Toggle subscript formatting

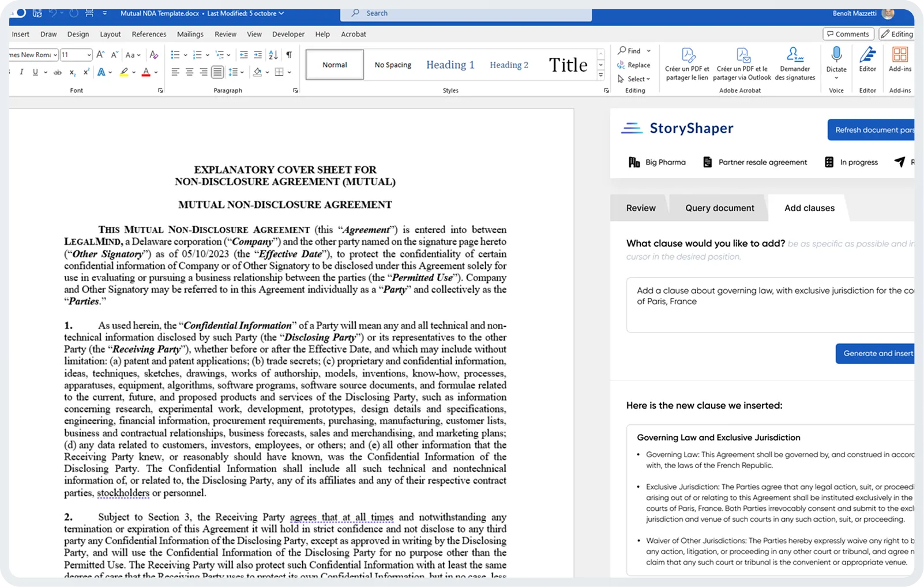point(72,72)
